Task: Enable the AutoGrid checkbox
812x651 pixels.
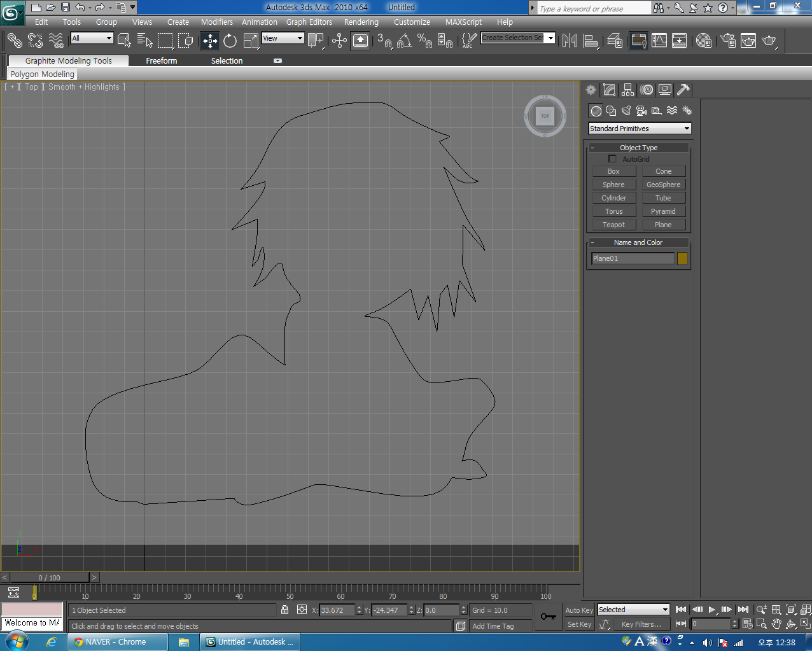Action: coord(612,159)
